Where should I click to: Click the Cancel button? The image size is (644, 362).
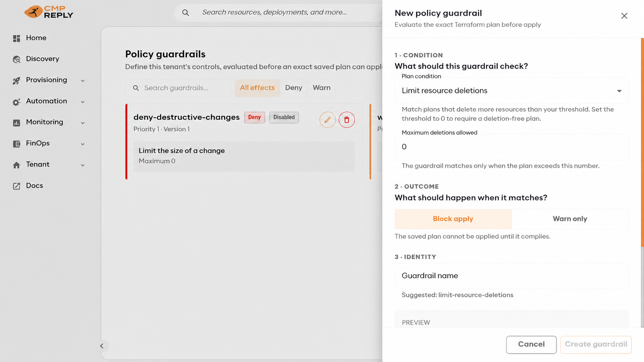coord(531,344)
